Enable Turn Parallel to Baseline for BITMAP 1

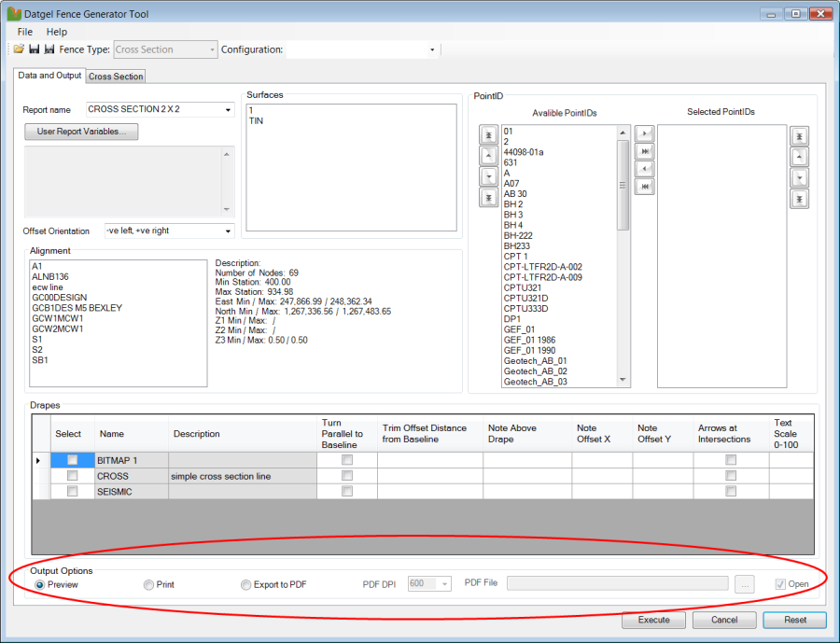(347, 460)
